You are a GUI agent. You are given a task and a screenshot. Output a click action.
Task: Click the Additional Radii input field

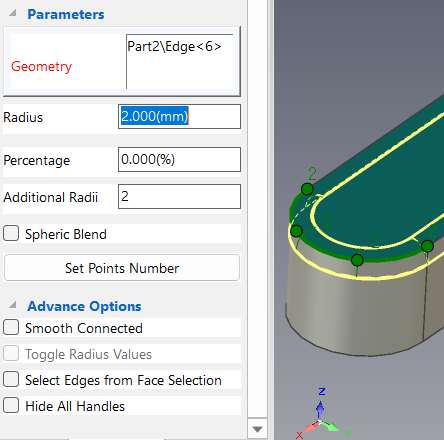pyautogui.click(x=179, y=197)
